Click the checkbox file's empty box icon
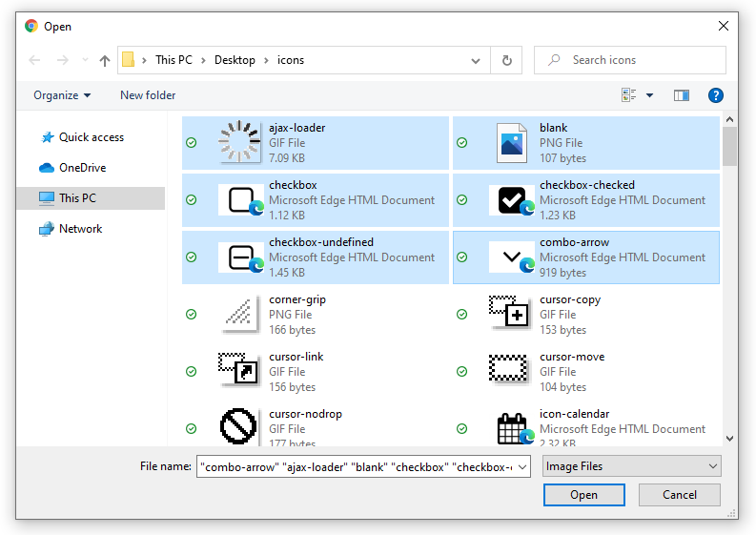The width and height of the screenshot is (756, 535). click(241, 199)
